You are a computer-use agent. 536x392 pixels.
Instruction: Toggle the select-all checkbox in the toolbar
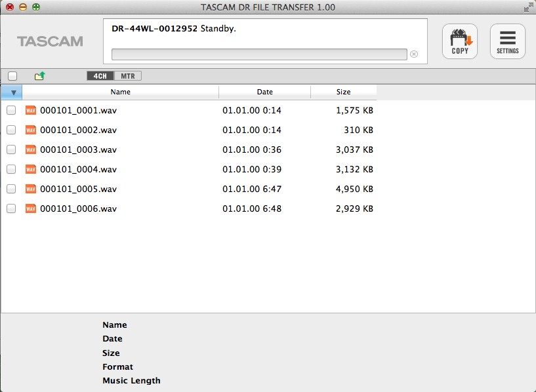(12, 76)
